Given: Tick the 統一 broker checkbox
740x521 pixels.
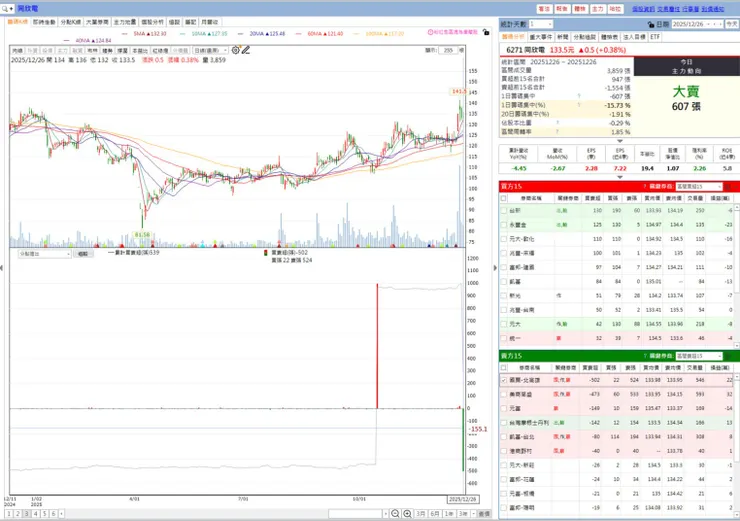Looking at the screenshot, I should point(504,338).
